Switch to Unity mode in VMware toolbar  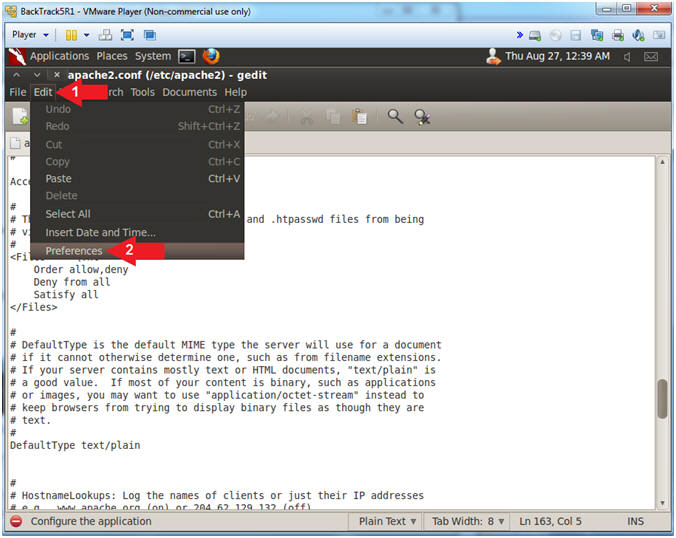click(x=150, y=35)
